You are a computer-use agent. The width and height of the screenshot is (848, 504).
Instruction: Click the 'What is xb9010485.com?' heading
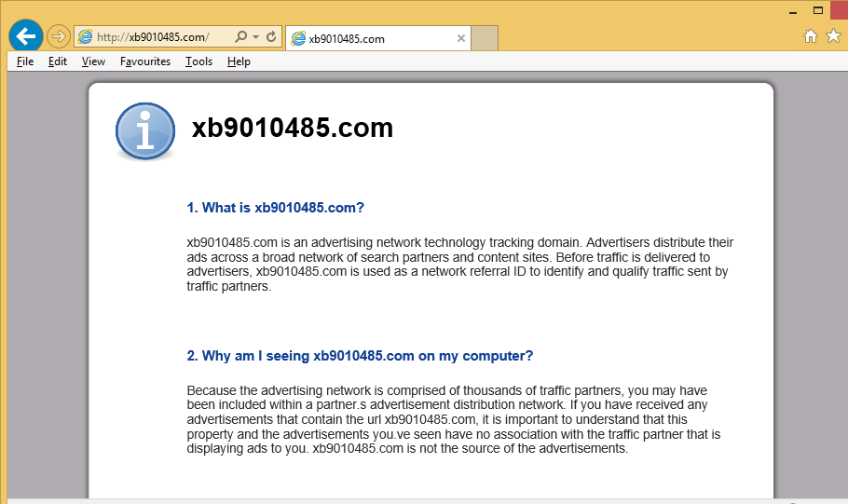pyautogui.click(x=275, y=208)
